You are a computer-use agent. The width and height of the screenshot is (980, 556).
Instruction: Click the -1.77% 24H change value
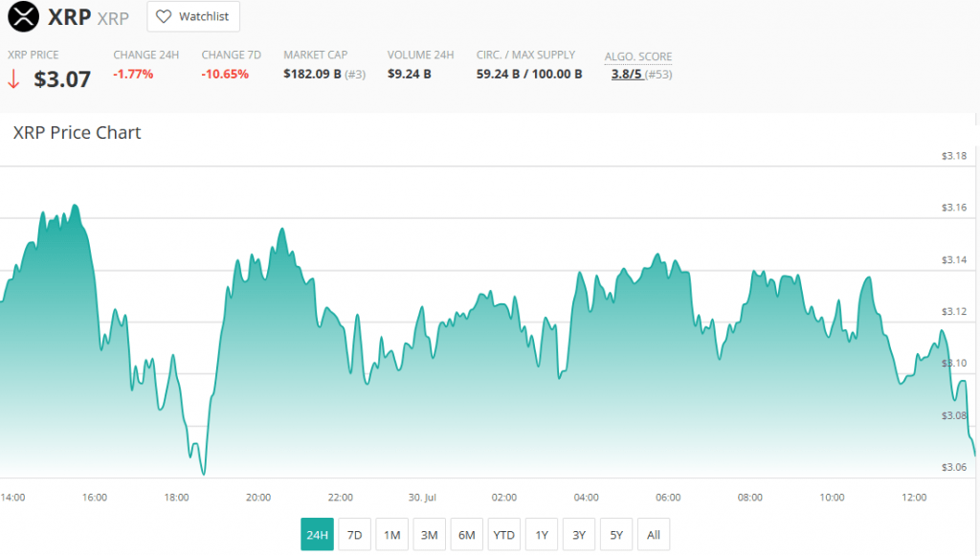click(x=133, y=74)
